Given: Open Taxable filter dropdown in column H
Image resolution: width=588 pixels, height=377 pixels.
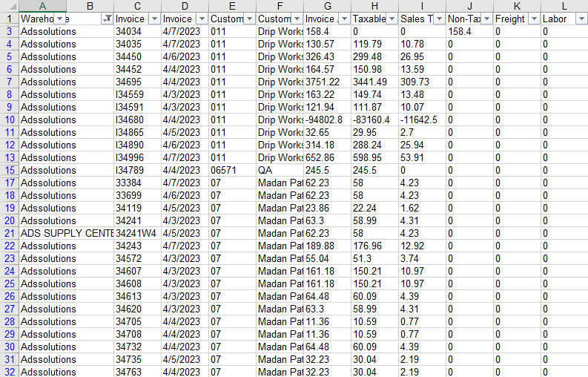Looking at the screenshot, I should (392, 19).
